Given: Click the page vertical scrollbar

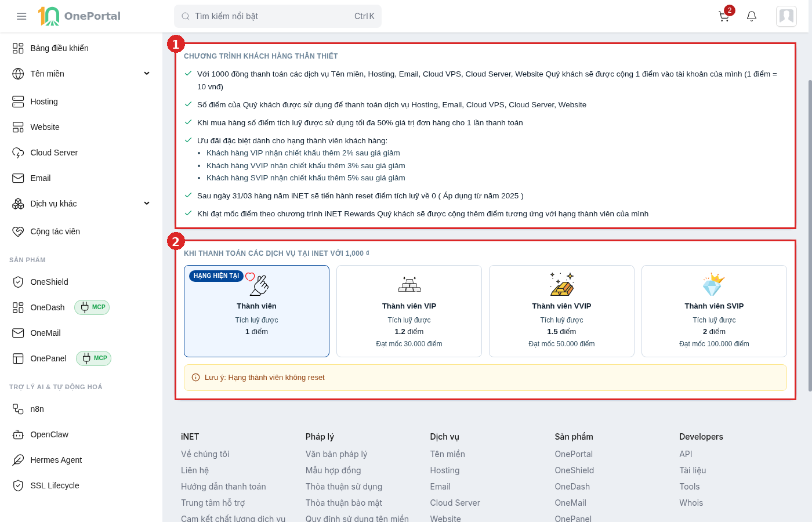Looking at the screenshot, I should point(810,235).
